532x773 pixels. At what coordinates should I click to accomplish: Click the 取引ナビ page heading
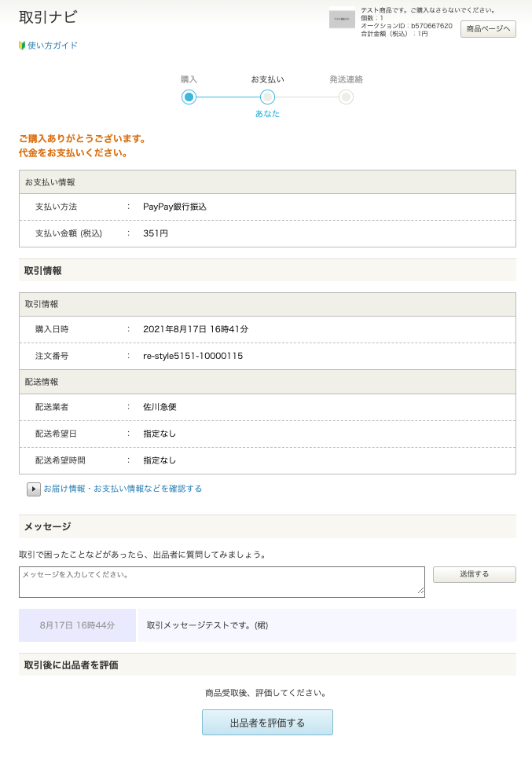tap(48, 17)
